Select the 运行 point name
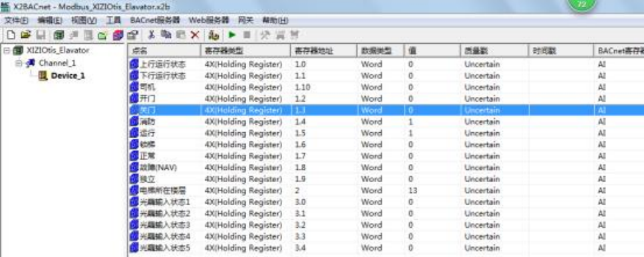 148,133
